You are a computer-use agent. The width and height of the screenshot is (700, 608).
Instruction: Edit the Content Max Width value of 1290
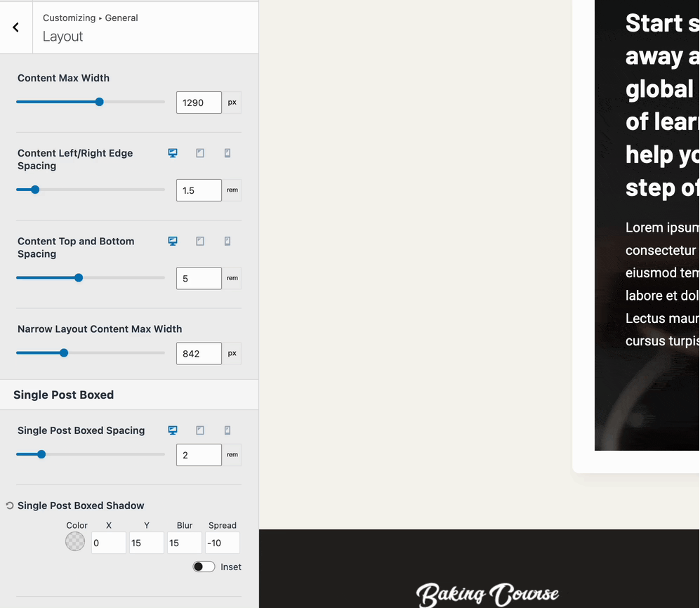198,102
